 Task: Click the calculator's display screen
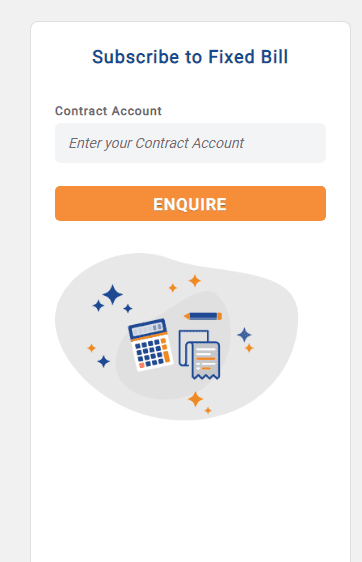pos(148,329)
